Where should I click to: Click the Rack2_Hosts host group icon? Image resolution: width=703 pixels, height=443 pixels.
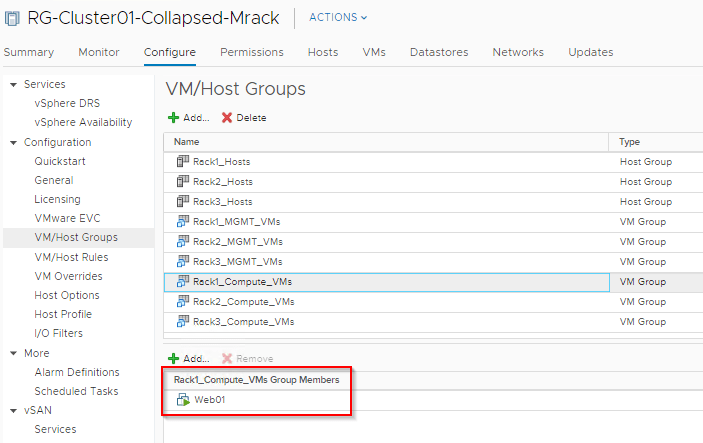click(x=182, y=182)
